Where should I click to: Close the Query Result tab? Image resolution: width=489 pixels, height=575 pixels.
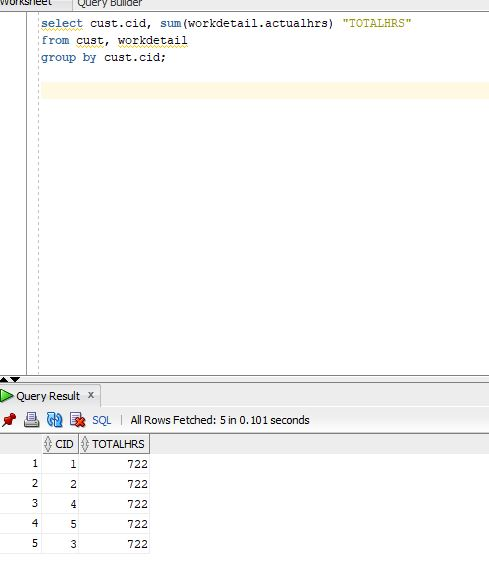pos(91,395)
